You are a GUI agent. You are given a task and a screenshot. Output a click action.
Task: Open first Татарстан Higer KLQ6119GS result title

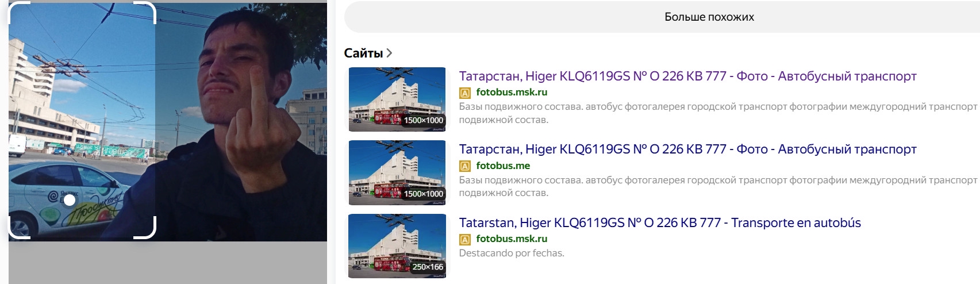(x=687, y=76)
